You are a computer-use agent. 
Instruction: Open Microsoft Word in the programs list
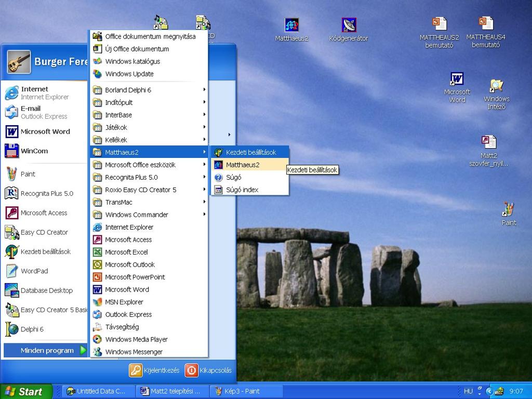point(149,289)
